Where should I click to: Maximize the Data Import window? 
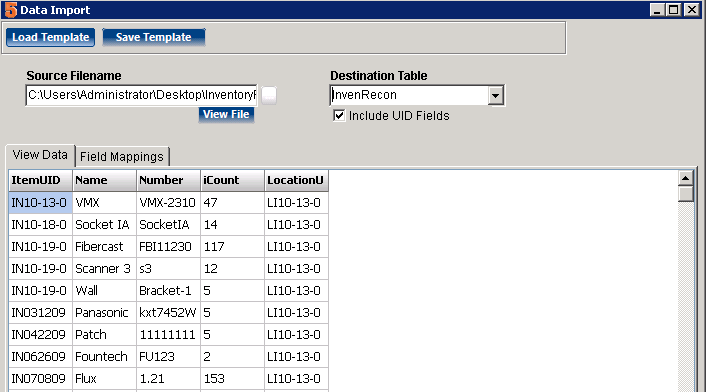pos(673,9)
